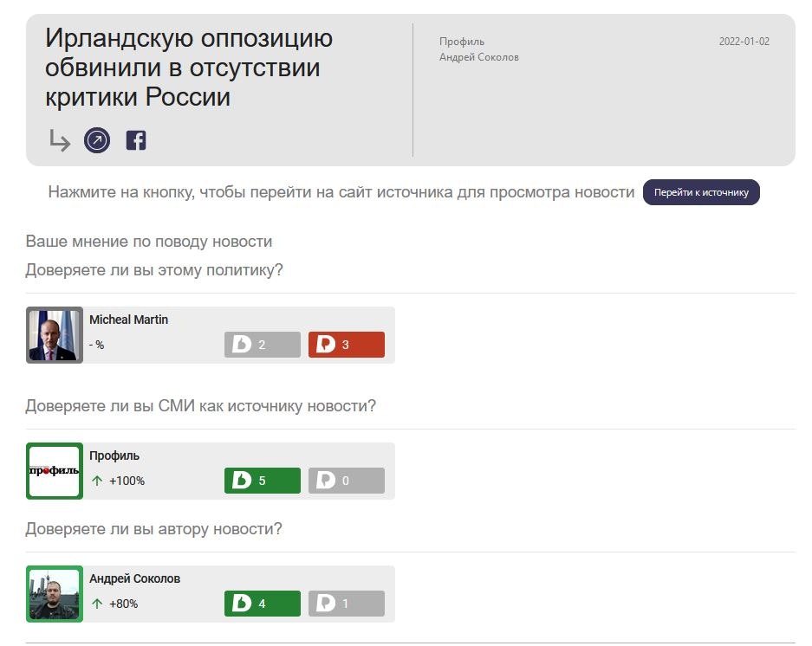Click the green trust thumb for Андрей Соколов
Viewport: 812px width, 646px height.
(262, 604)
